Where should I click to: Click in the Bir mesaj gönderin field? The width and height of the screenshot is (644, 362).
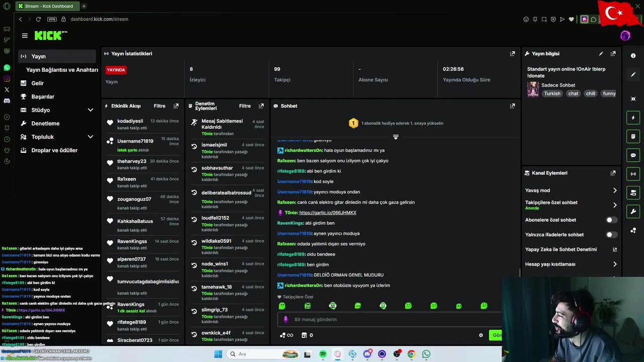click(x=389, y=319)
